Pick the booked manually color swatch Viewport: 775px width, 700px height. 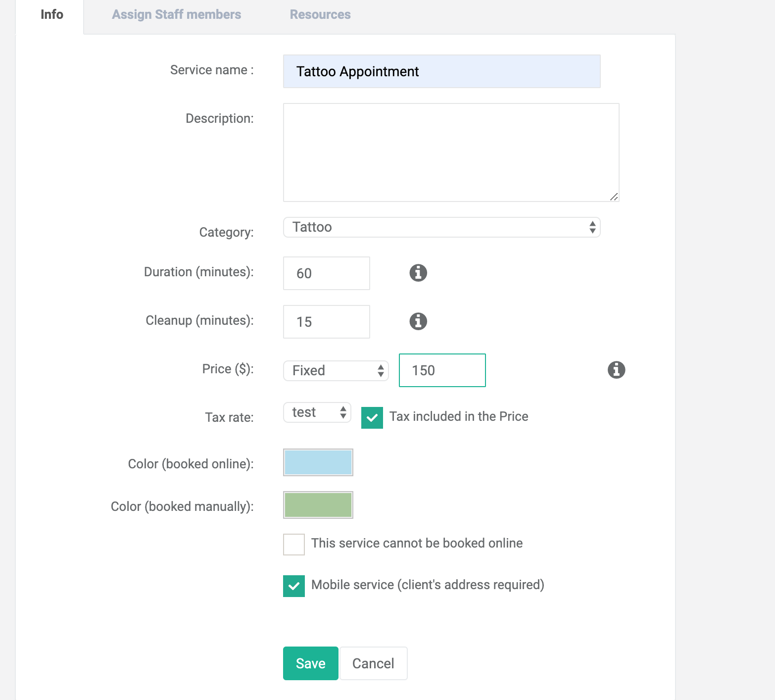(318, 505)
